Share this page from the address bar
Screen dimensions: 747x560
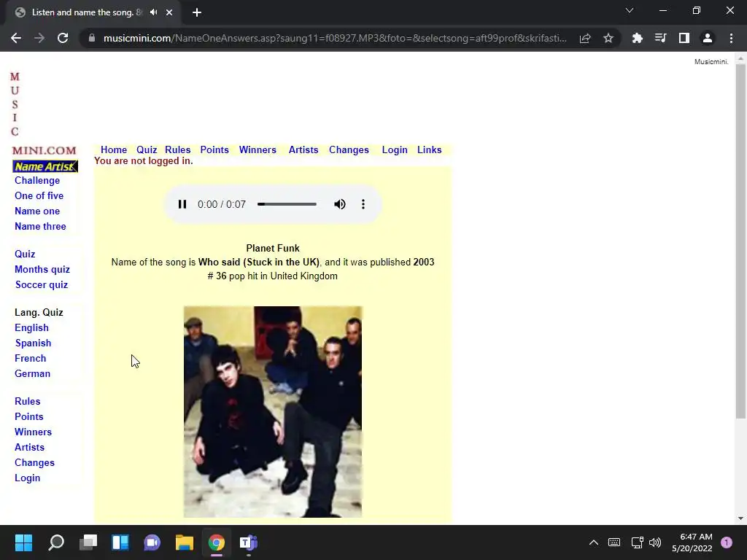(x=585, y=38)
